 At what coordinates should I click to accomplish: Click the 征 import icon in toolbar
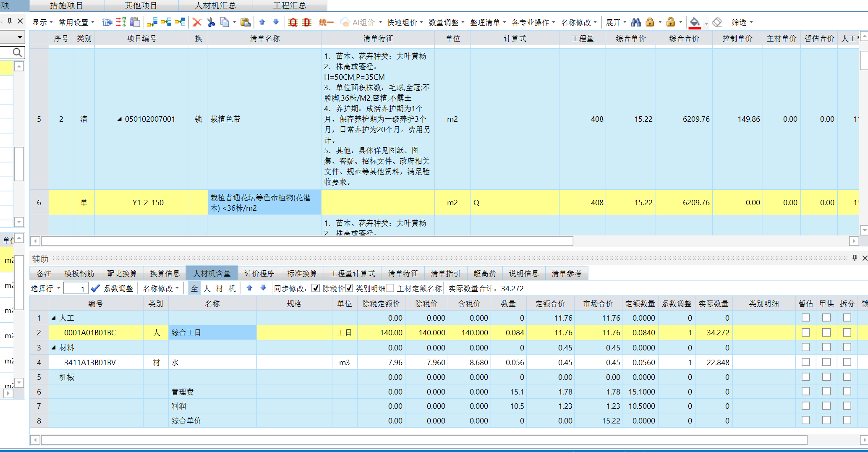[107, 22]
